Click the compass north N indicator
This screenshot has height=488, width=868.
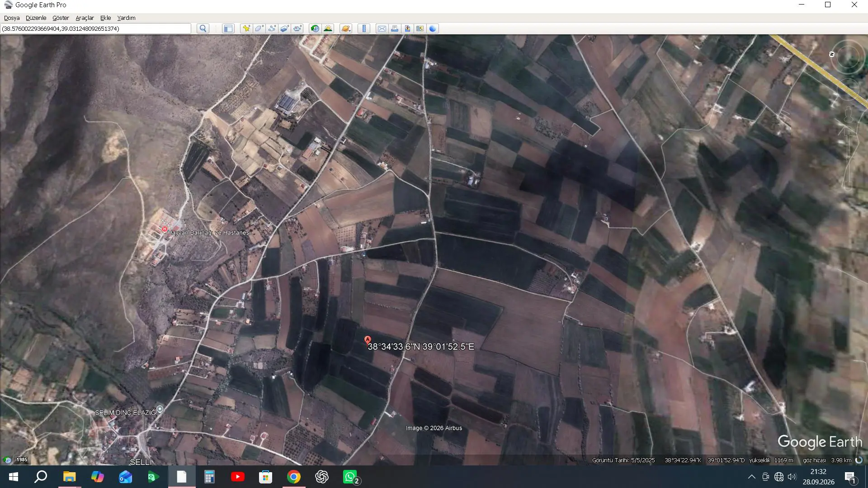(x=832, y=54)
